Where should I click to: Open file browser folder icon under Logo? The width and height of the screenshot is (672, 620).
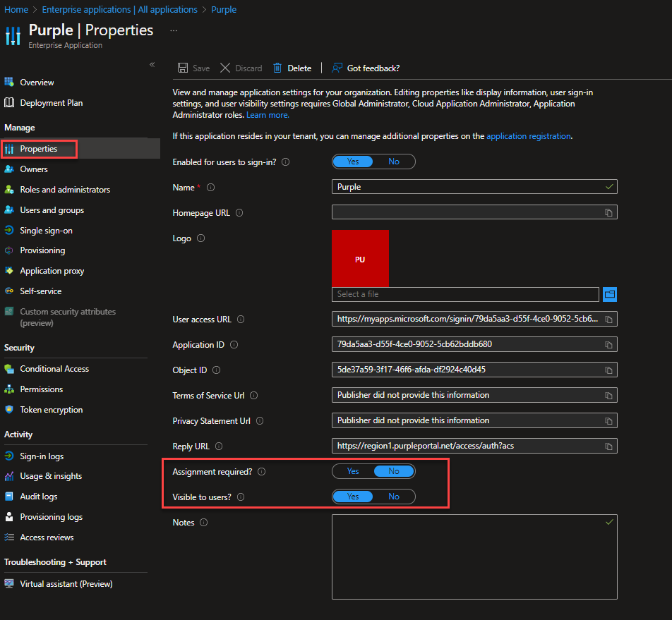(x=610, y=294)
